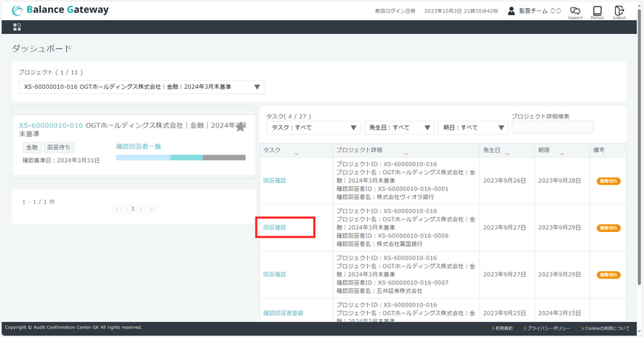Open the Manual book icon
644x337 pixels.
597,11
